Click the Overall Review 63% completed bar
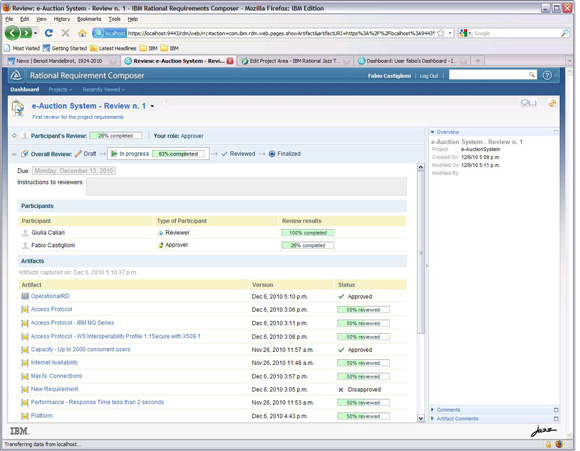Viewport: 580px width, 451px height. point(178,154)
